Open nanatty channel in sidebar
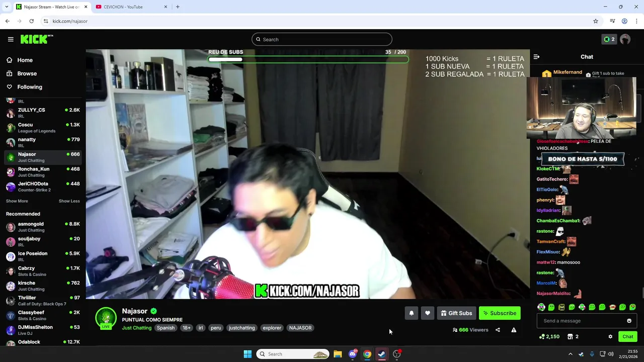The height and width of the screenshot is (362, 644). (43, 142)
